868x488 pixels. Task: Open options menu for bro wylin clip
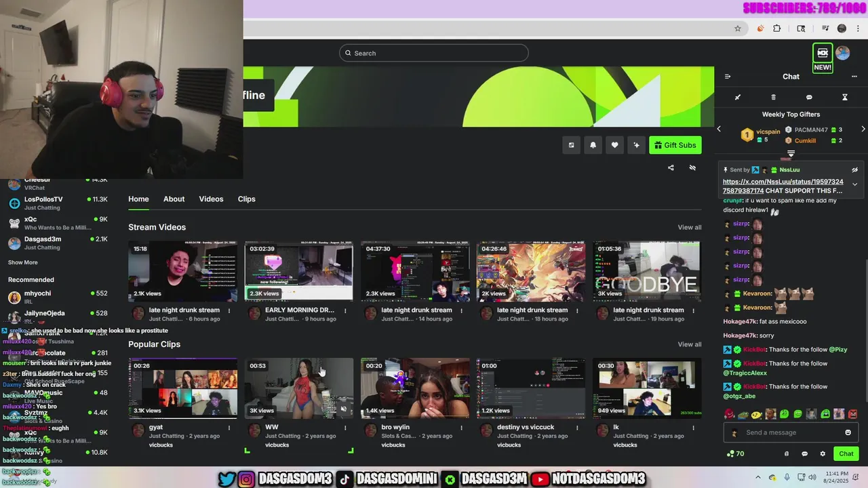coord(461,428)
